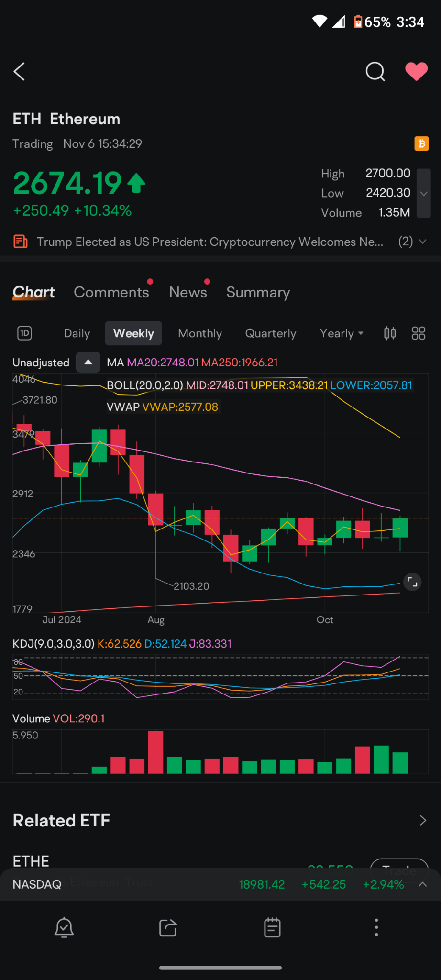Tap the orange Bitcoin crypto badge
This screenshot has width=441, height=980.
tap(421, 143)
